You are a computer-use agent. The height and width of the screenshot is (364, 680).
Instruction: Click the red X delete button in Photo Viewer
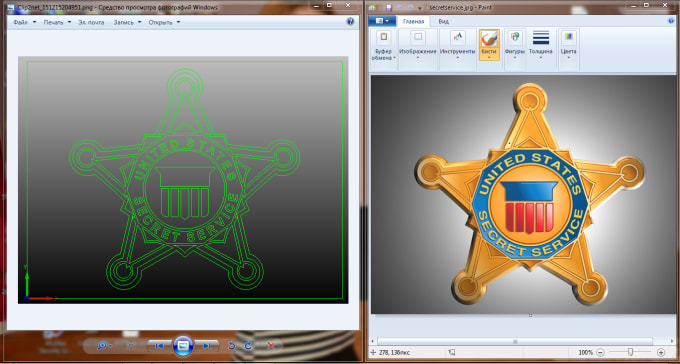point(271,346)
